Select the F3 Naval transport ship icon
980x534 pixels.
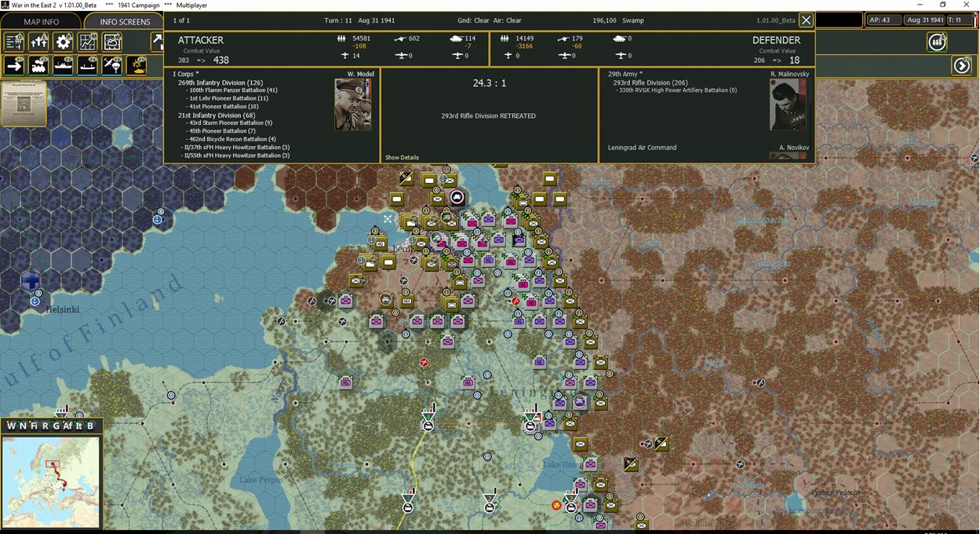coord(64,65)
